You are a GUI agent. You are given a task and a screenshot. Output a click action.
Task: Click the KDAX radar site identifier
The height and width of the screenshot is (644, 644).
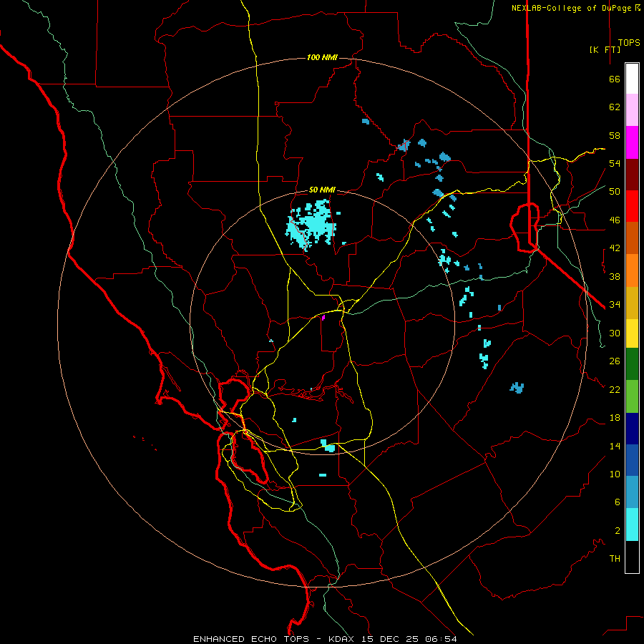click(x=343, y=639)
